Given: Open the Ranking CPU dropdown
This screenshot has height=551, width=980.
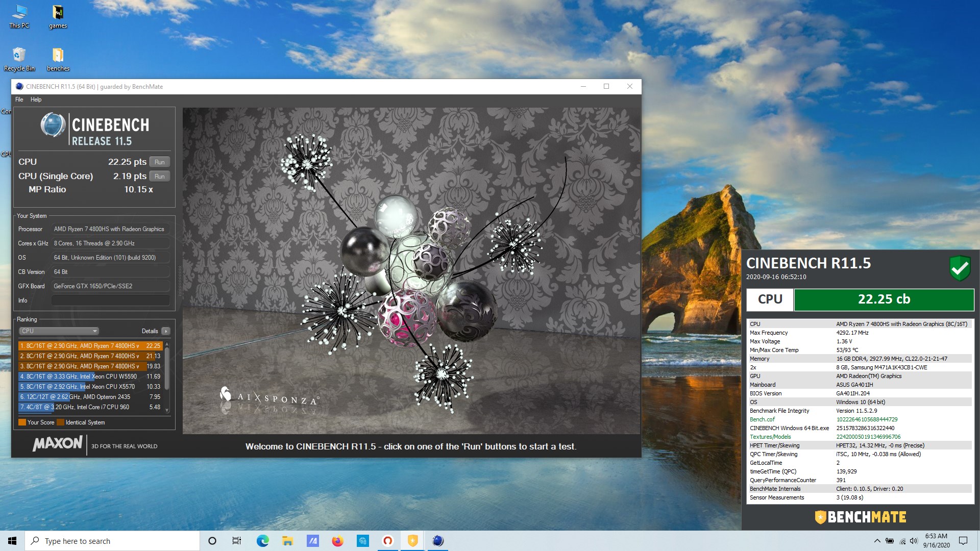Looking at the screenshot, I should 59,331.
